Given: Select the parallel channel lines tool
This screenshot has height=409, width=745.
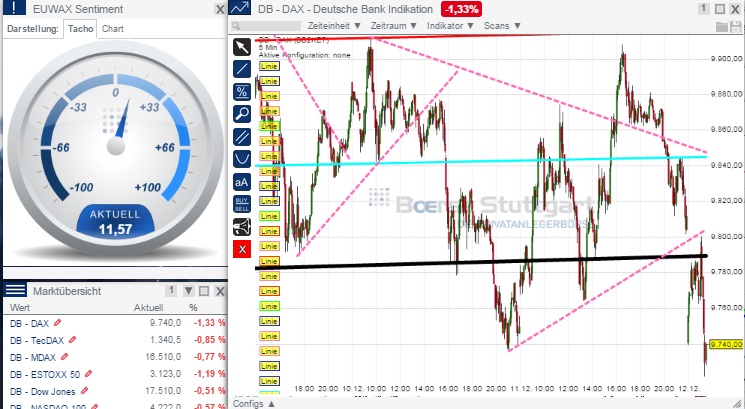Looking at the screenshot, I should (242, 137).
